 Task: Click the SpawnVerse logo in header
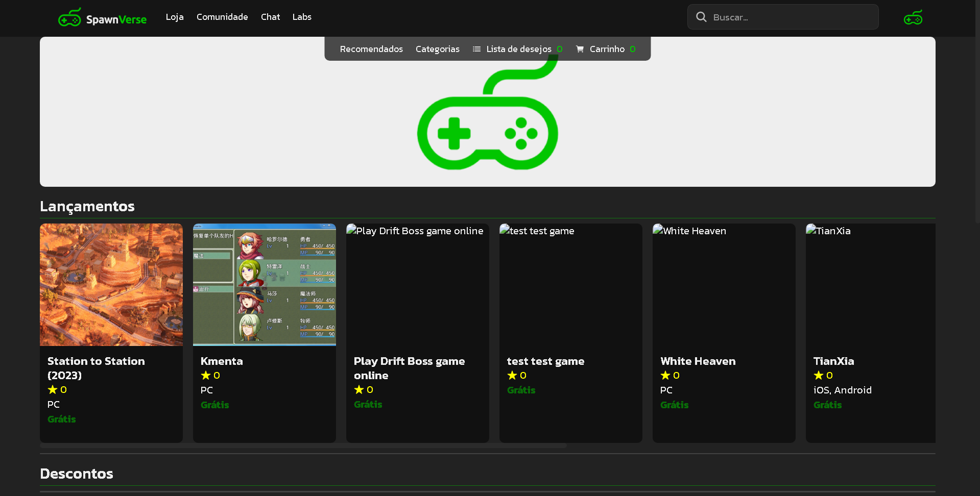(x=102, y=18)
